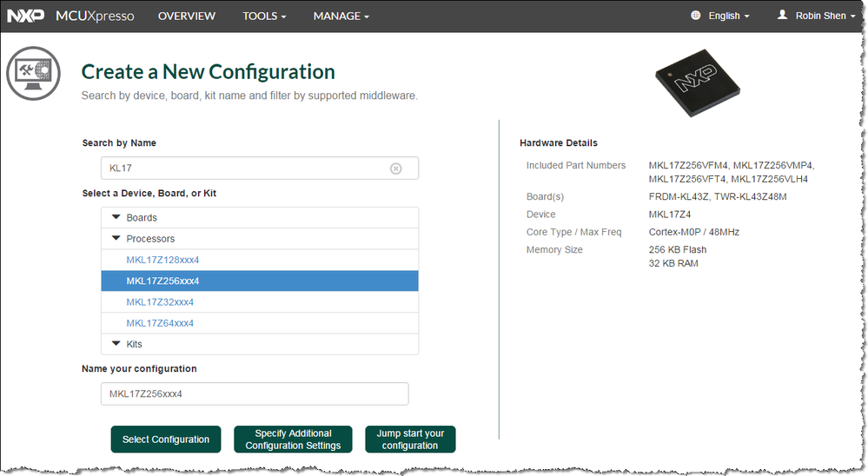The image size is (868, 476).
Task: Select the MKL17Z64xxx4 processor
Action: click(x=159, y=322)
